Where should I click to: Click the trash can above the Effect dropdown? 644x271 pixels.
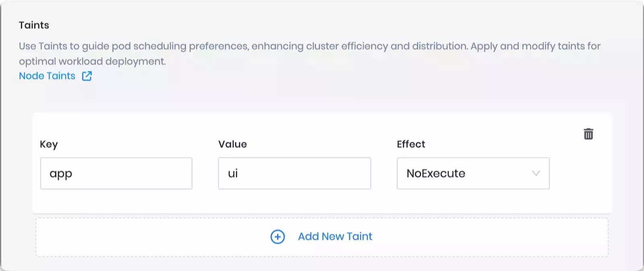click(588, 134)
